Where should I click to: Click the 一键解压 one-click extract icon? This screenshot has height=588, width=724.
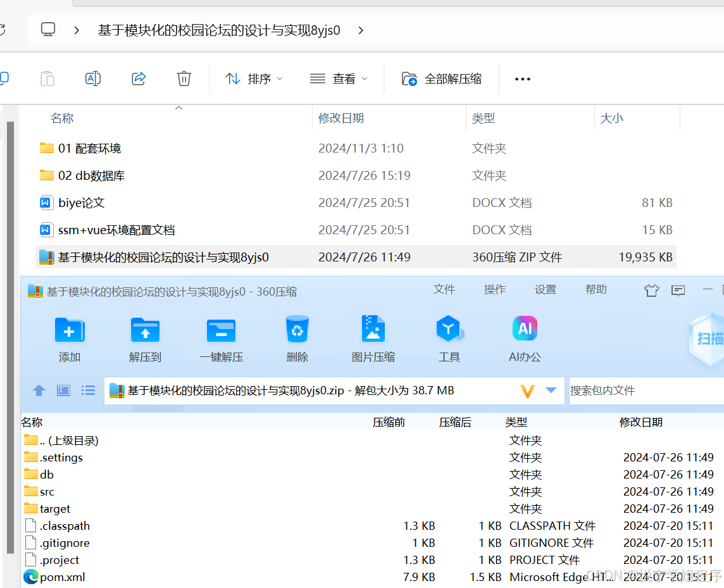(x=221, y=330)
